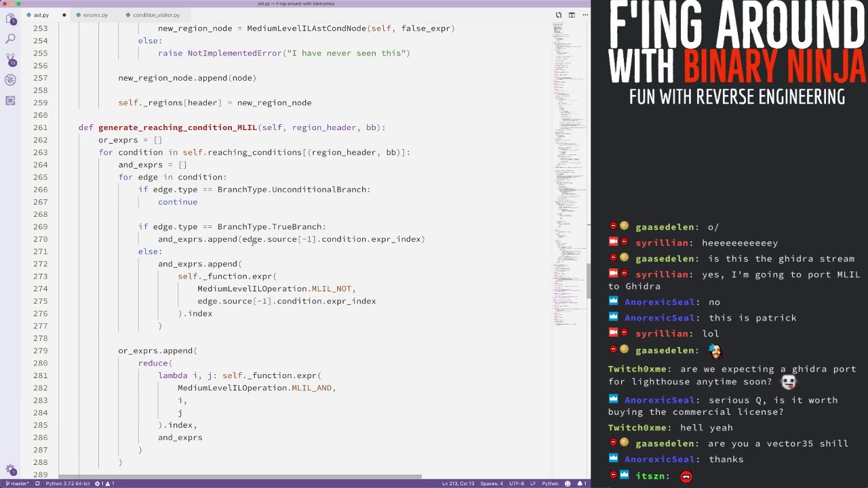Screen dimensions: 868x488
Task: Click syrillian username on 'lol' message
Action: [x=662, y=333]
